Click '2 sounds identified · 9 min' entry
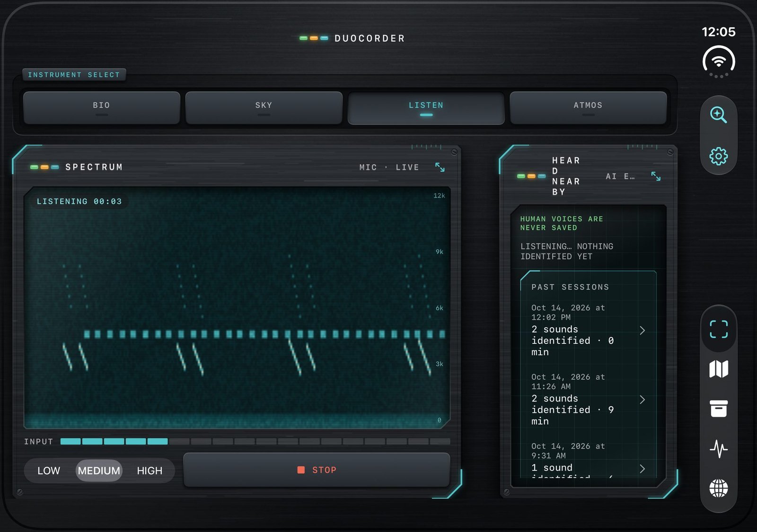The width and height of the screenshot is (757, 532). coord(572,410)
